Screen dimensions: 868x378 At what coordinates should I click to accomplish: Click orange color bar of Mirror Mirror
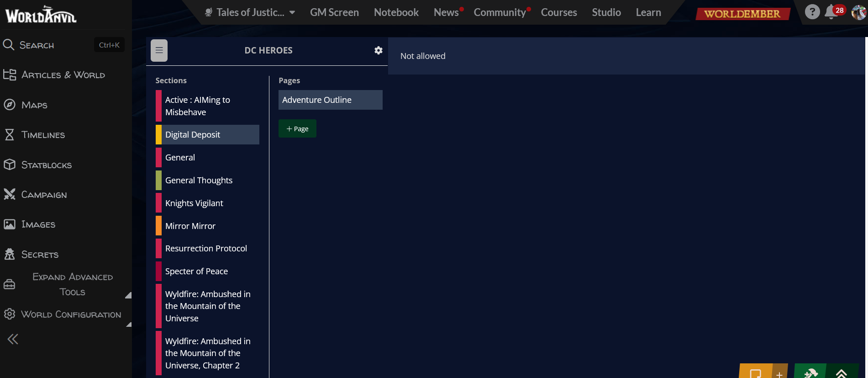coord(158,226)
